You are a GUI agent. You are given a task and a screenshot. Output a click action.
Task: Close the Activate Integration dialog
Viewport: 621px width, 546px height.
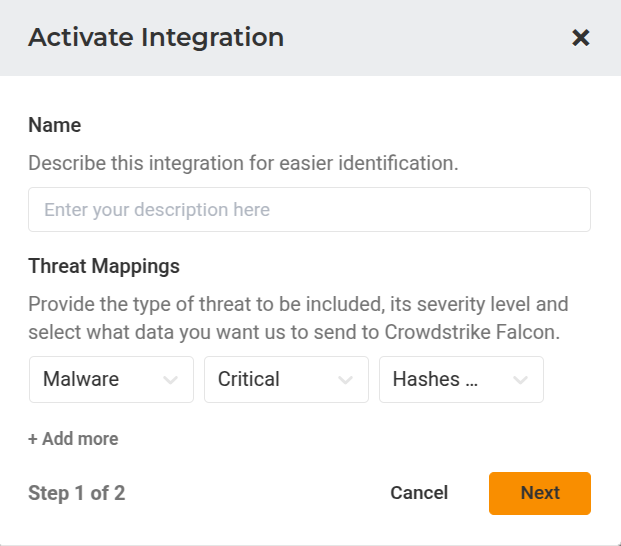(580, 38)
